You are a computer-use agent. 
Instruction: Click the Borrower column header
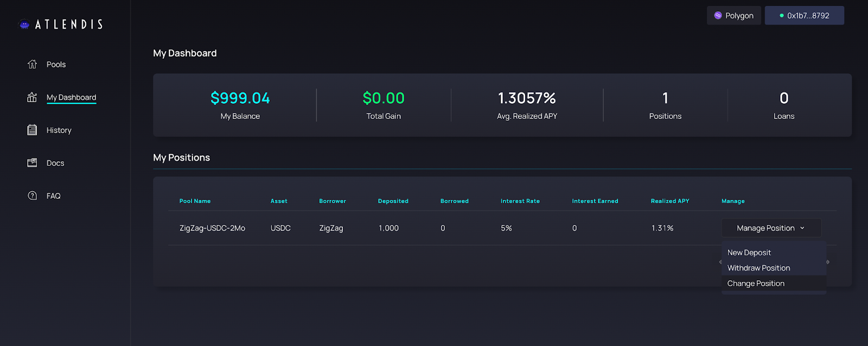click(x=333, y=201)
